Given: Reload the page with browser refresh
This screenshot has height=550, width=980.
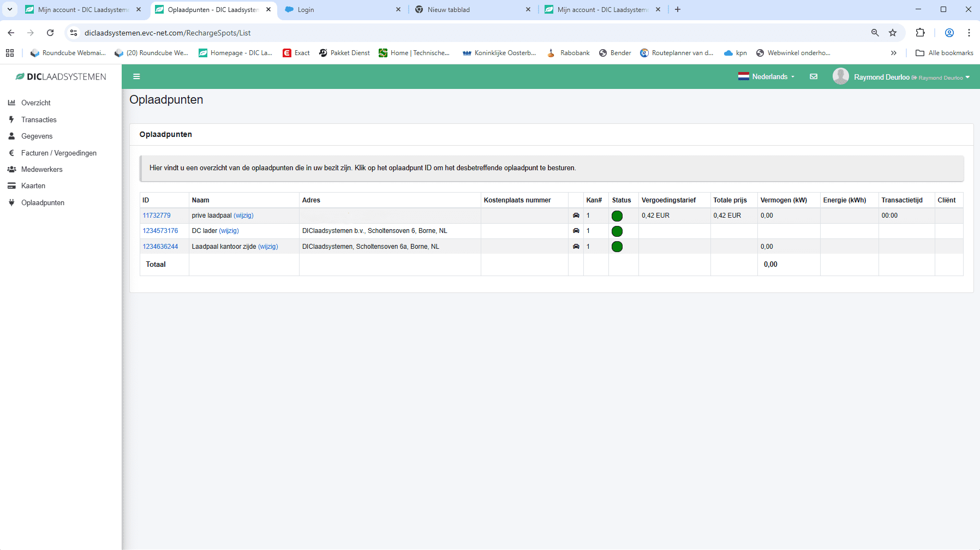Looking at the screenshot, I should pyautogui.click(x=50, y=33).
